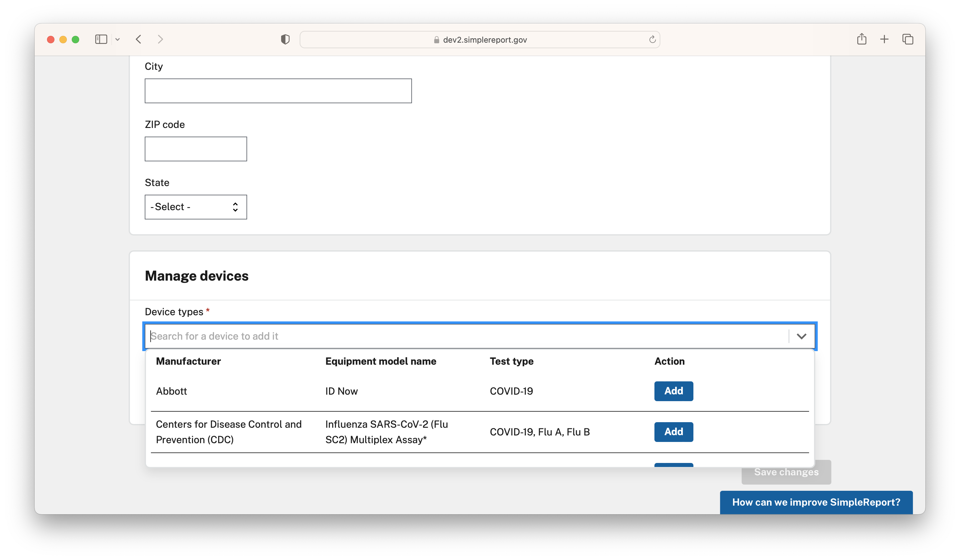
Task: Reload the page
Action: click(x=652, y=39)
